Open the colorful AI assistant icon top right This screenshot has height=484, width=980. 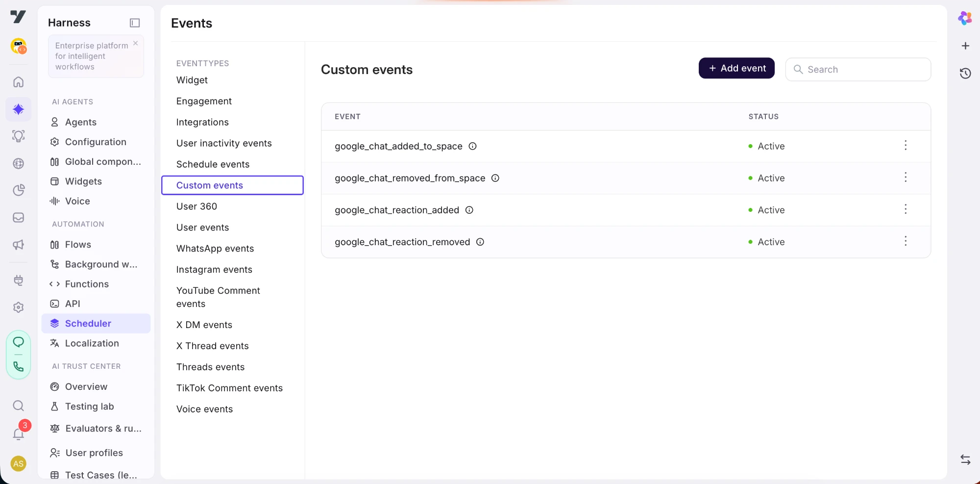click(965, 18)
